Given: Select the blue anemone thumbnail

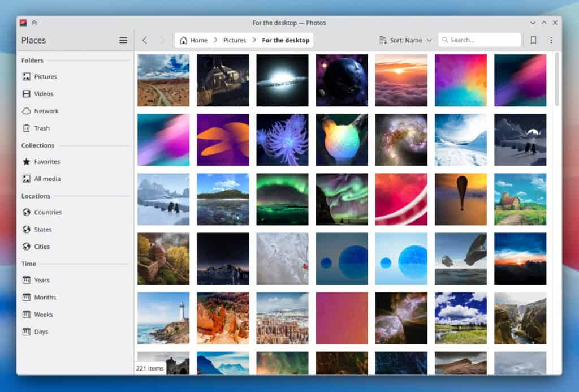Looking at the screenshot, I should 283,140.
